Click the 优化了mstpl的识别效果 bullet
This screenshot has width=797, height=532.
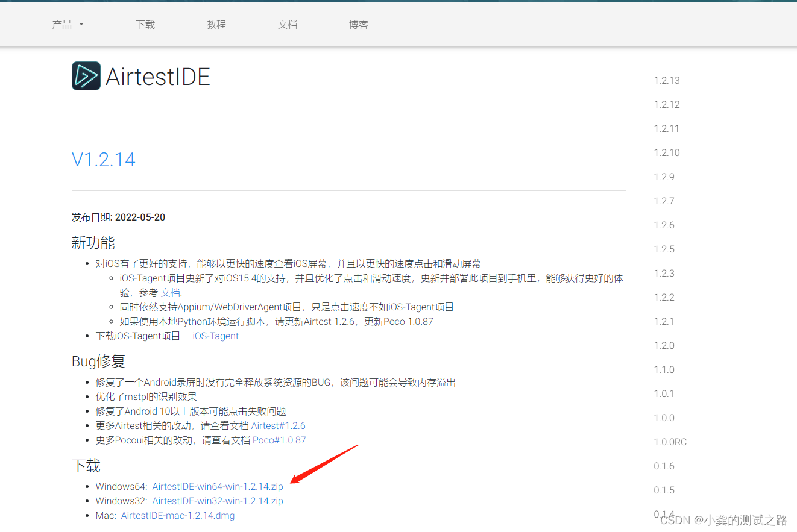coord(146,397)
